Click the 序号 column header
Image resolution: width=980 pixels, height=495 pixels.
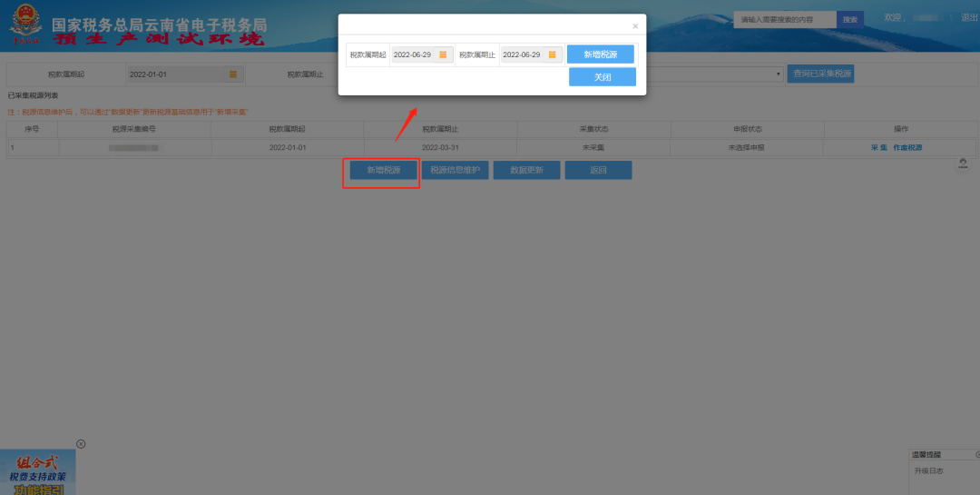[33, 129]
